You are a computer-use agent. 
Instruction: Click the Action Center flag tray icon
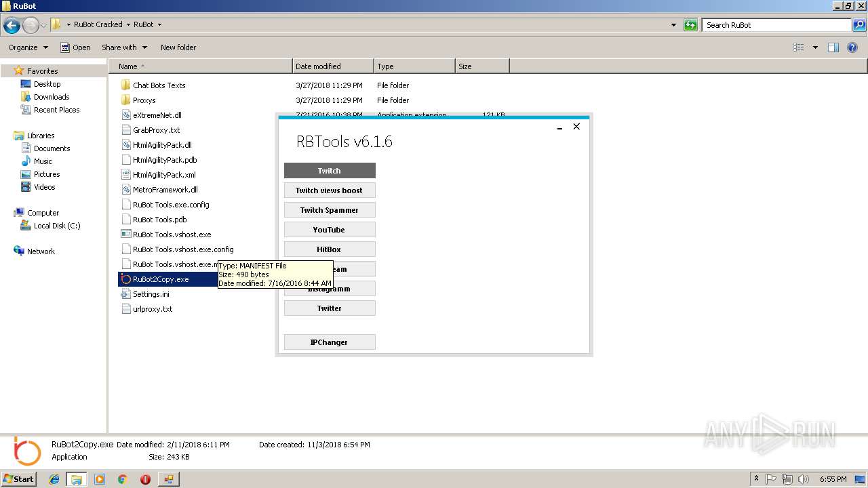coord(770,479)
